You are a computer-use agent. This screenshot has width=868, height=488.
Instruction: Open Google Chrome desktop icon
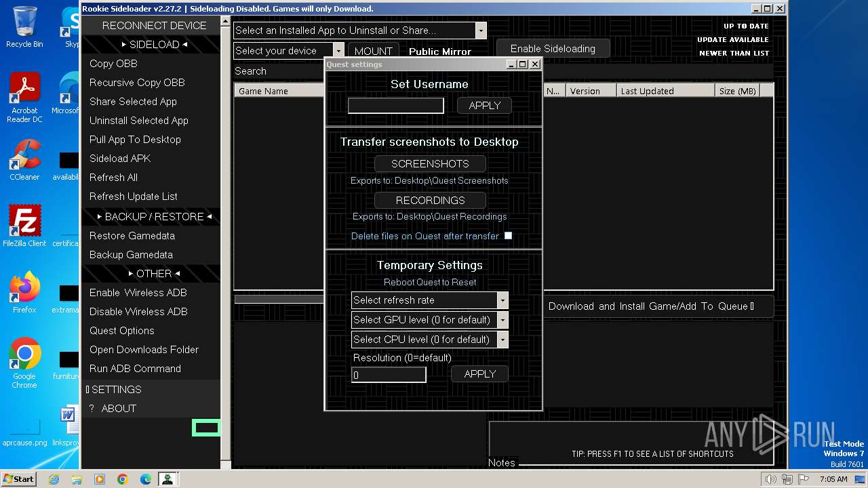24,363
